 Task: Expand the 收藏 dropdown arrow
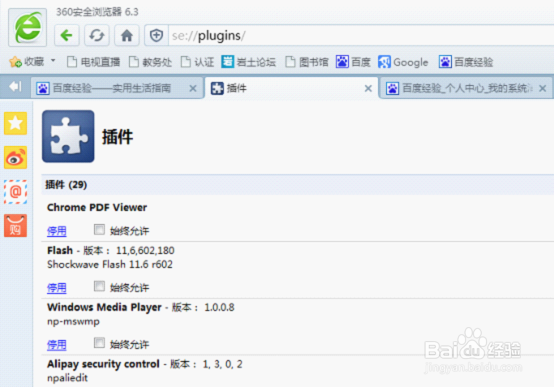point(53,61)
